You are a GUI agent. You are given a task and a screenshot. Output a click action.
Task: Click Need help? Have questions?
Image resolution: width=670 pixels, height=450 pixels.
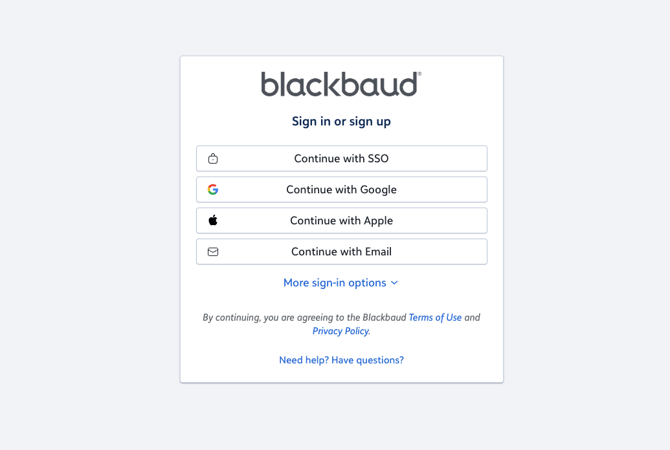(x=341, y=360)
